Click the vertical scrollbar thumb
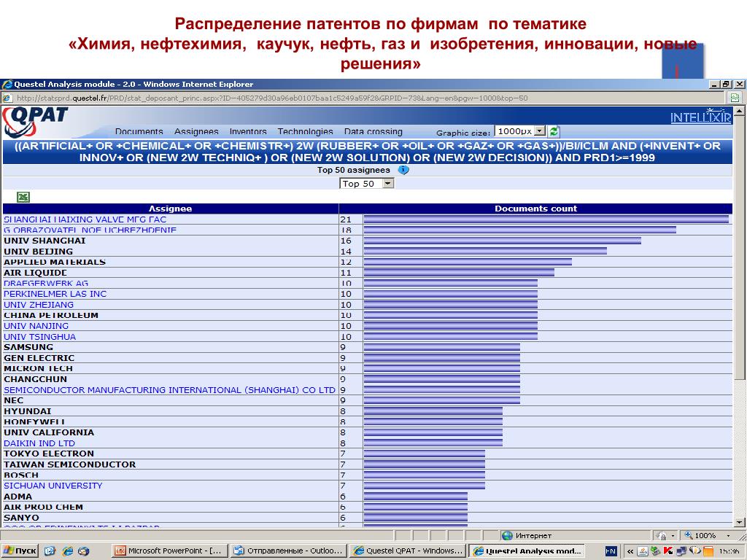The width and height of the screenshot is (747, 560). (740, 248)
